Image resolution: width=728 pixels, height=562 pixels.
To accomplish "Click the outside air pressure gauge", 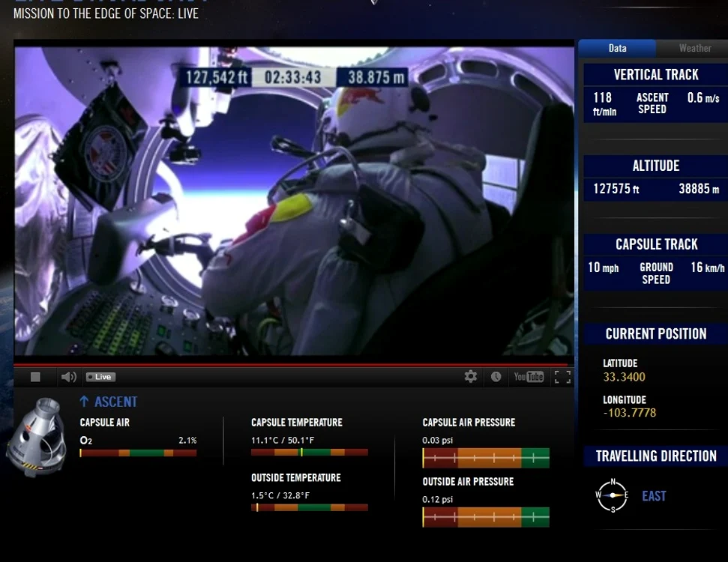I will (486, 517).
